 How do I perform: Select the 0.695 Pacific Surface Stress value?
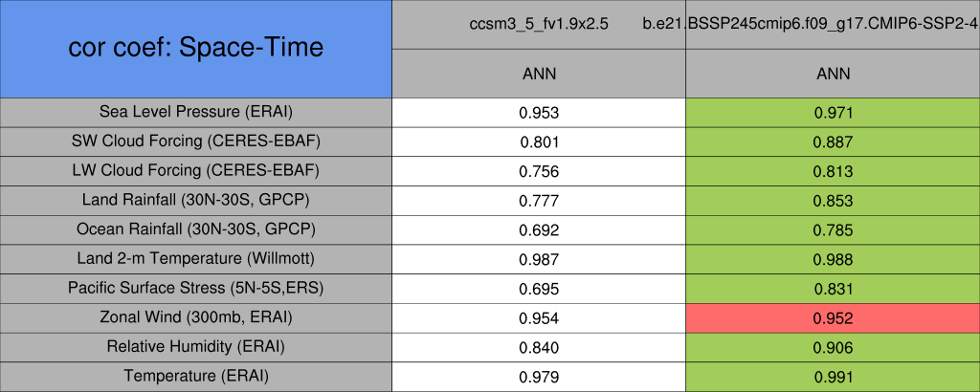[x=538, y=288]
